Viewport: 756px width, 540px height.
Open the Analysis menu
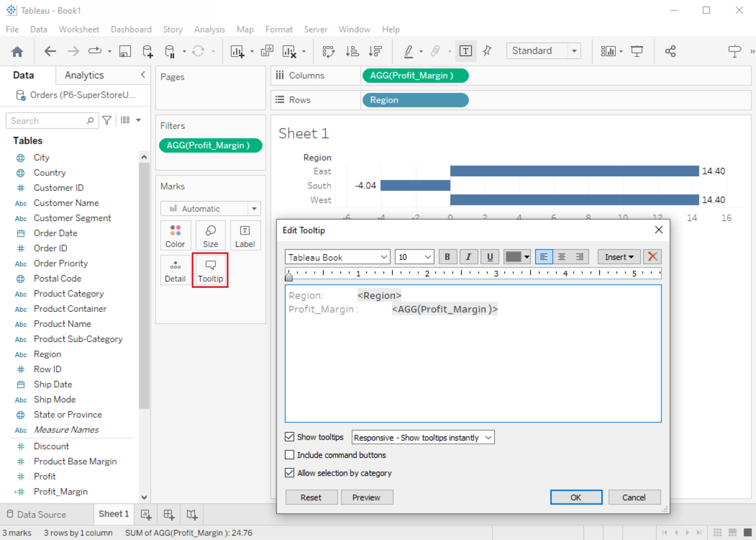tap(210, 29)
